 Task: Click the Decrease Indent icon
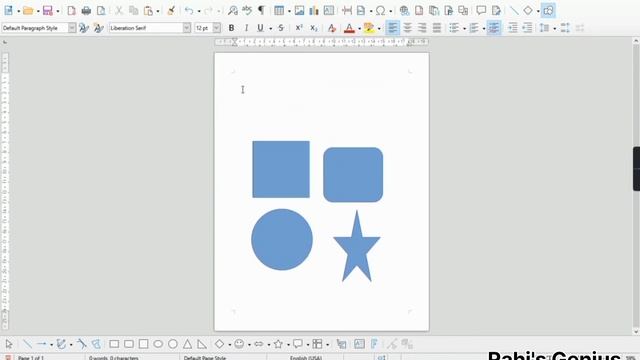pyautogui.click(x=527, y=28)
